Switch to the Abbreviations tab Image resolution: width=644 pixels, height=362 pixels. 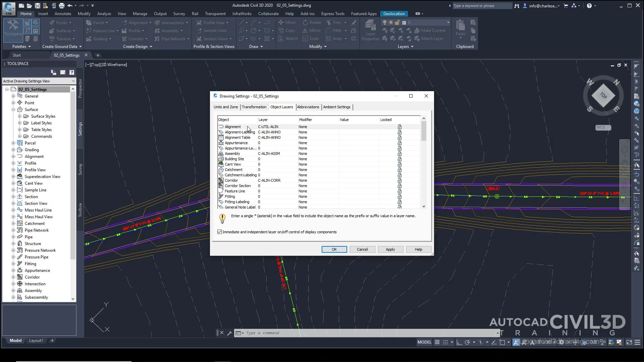[x=308, y=107]
